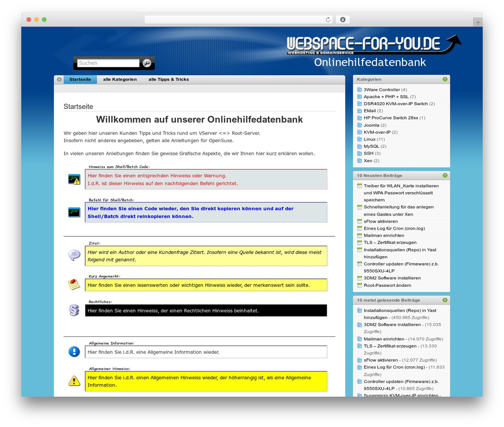Click the shell command terminal icon

tap(74, 212)
